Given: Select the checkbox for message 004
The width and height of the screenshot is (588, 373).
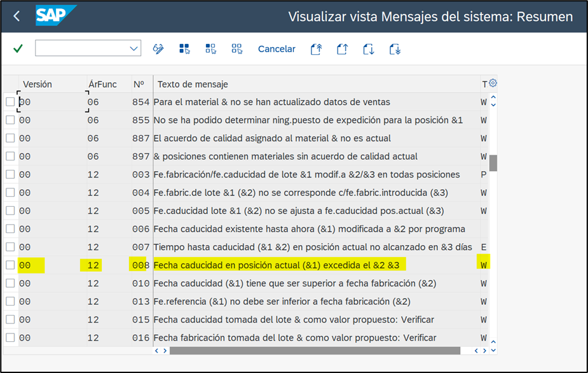Looking at the screenshot, I should tap(10, 192).
